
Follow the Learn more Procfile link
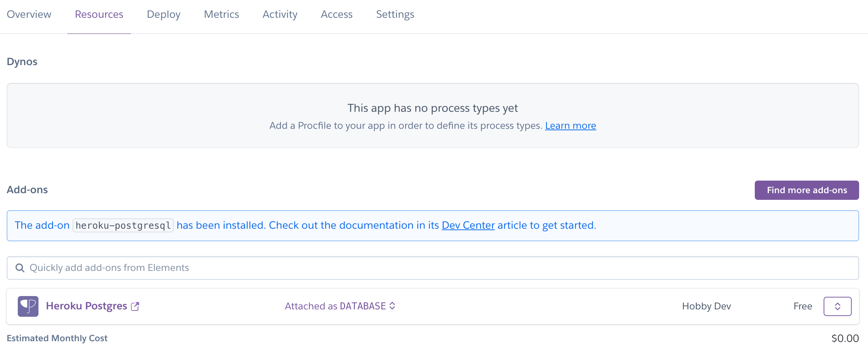tap(570, 126)
